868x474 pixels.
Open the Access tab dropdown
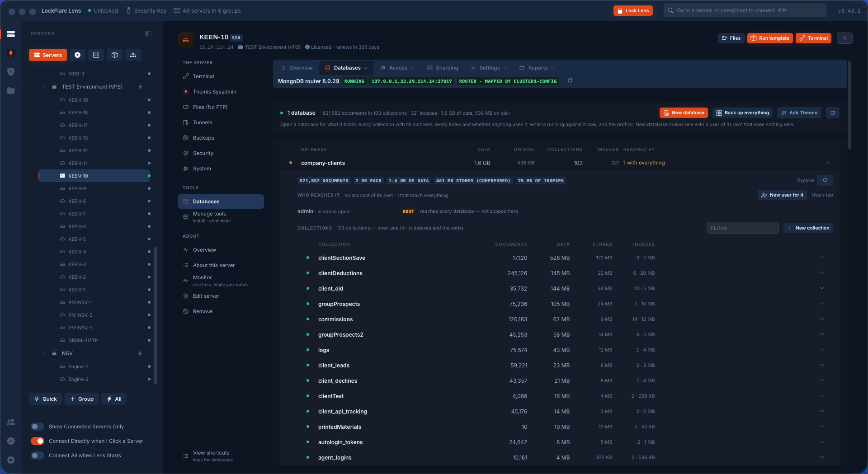point(397,68)
